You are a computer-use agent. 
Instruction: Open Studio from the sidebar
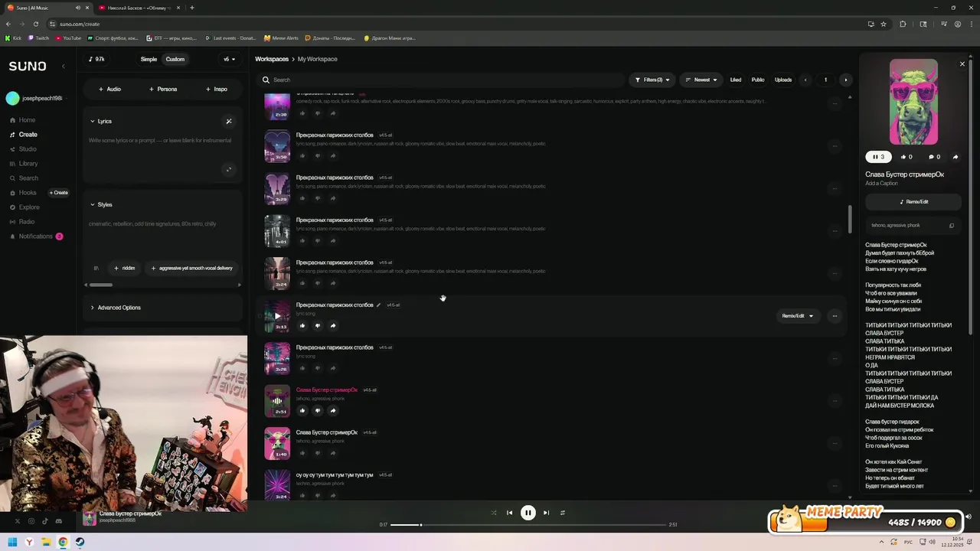pos(23,149)
